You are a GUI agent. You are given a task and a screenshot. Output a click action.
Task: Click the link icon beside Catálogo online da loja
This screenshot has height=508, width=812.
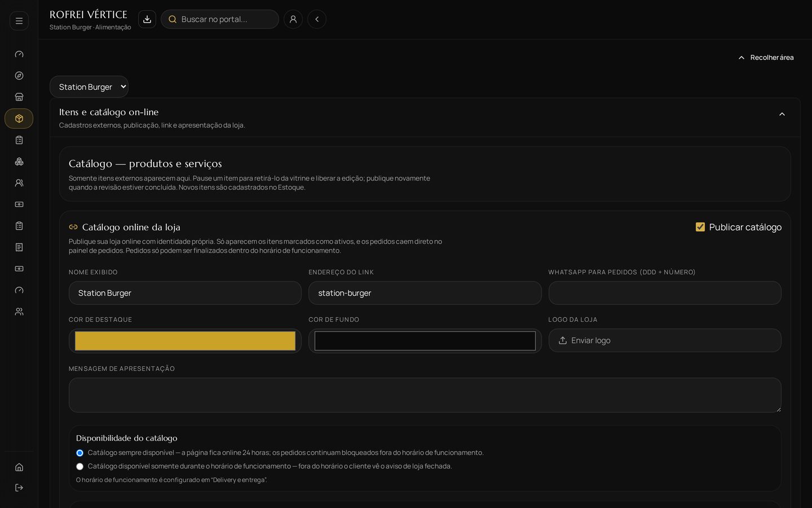[73, 227]
